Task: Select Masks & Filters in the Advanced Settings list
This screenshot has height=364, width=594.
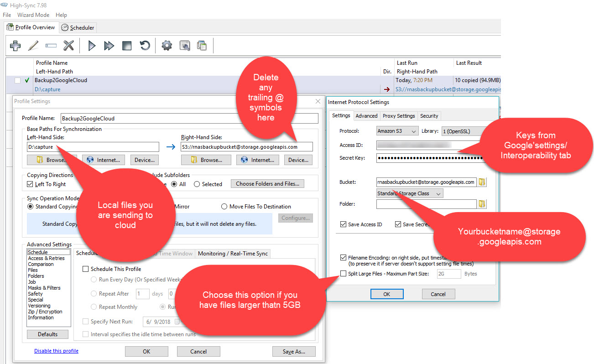Action: (44, 288)
